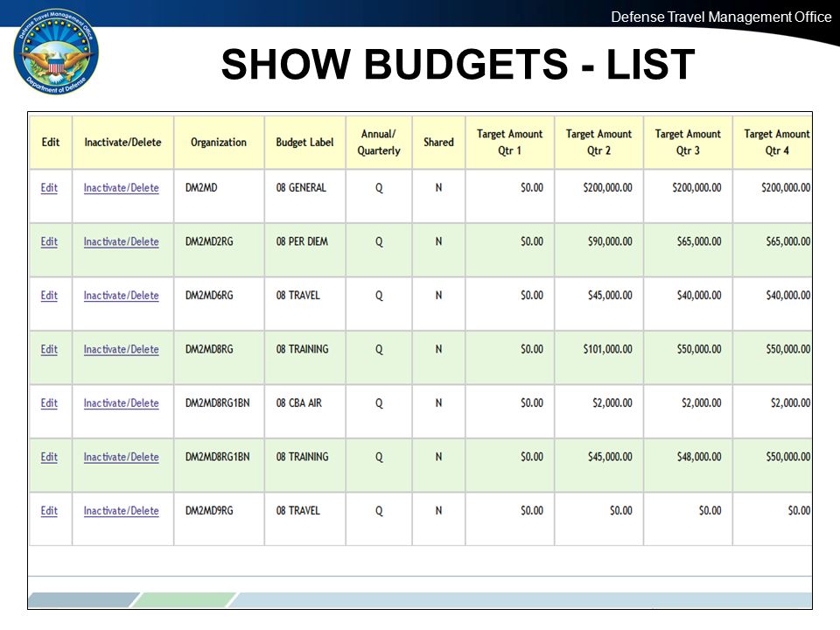Click organization cell DM2MD9RG

click(209, 511)
